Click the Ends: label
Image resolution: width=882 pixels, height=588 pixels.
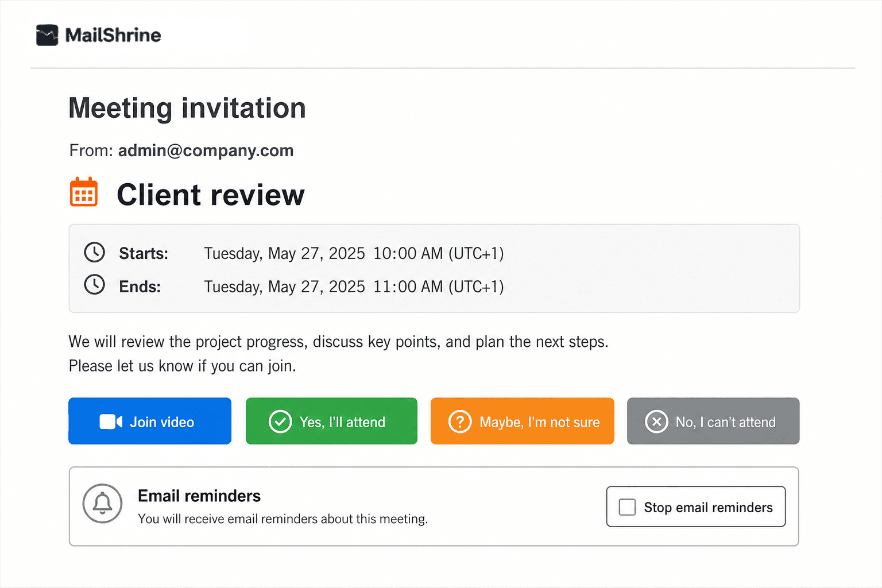click(x=140, y=287)
